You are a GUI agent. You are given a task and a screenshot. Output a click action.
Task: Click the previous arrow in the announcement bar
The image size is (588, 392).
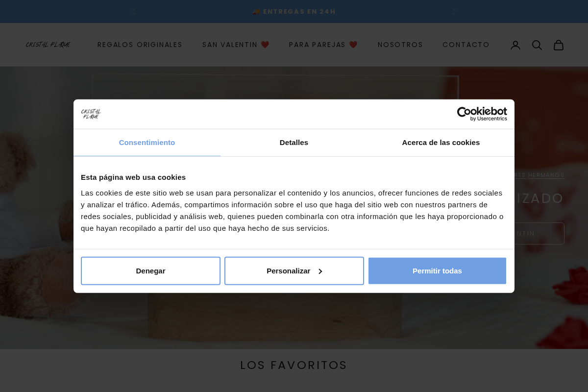pos(134,11)
